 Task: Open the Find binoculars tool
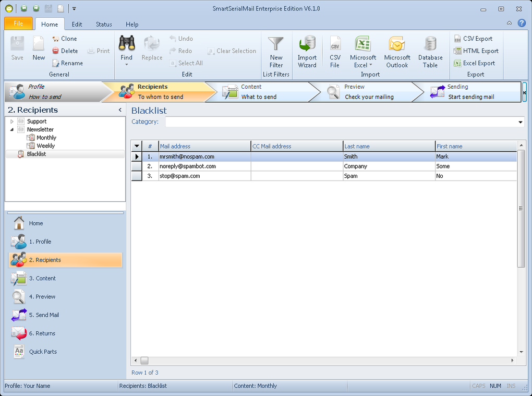click(x=127, y=50)
